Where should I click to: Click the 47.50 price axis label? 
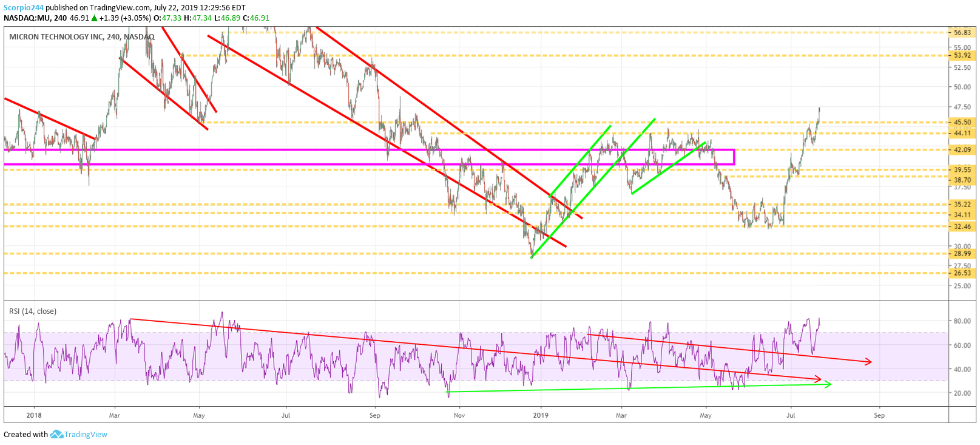(962, 107)
